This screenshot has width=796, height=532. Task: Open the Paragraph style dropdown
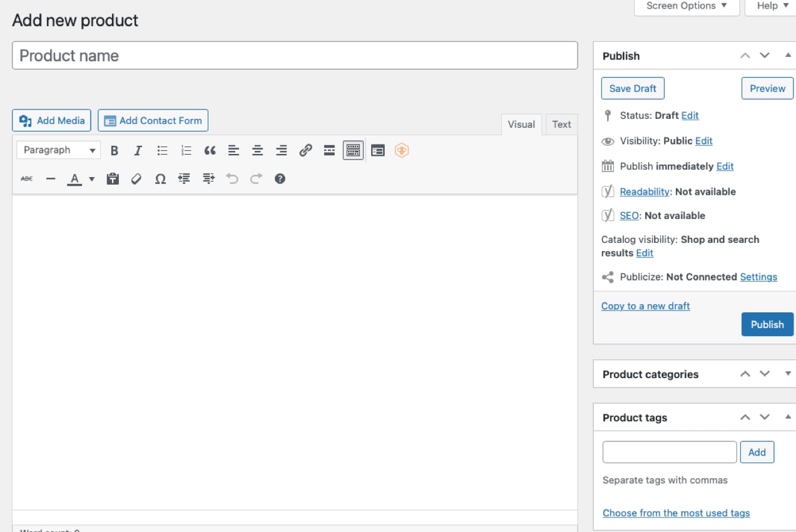pos(58,150)
